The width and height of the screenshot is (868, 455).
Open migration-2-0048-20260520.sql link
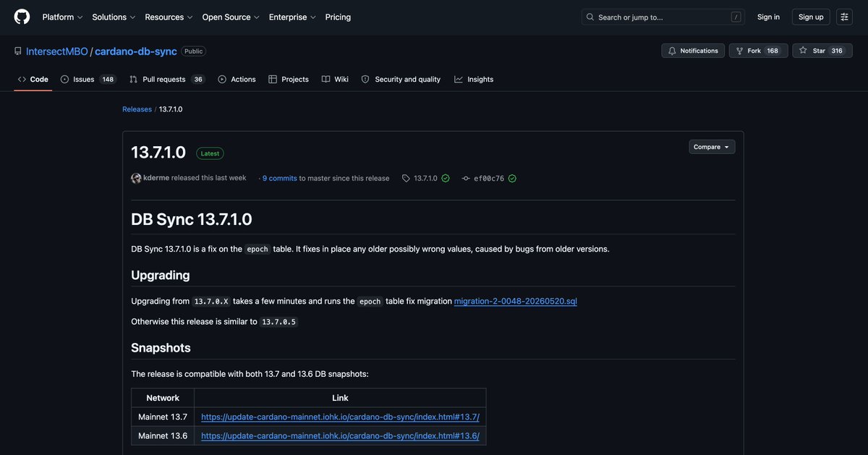tap(516, 301)
